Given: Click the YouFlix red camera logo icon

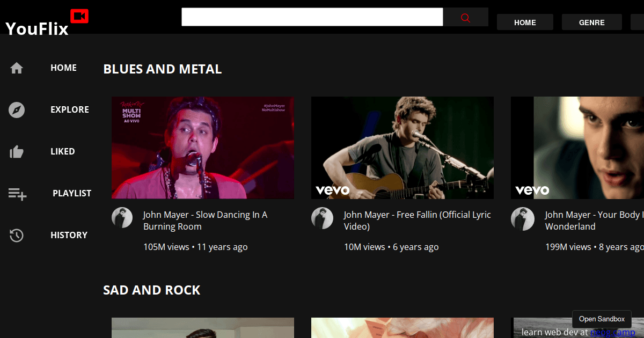Looking at the screenshot, I should (79, 17).
